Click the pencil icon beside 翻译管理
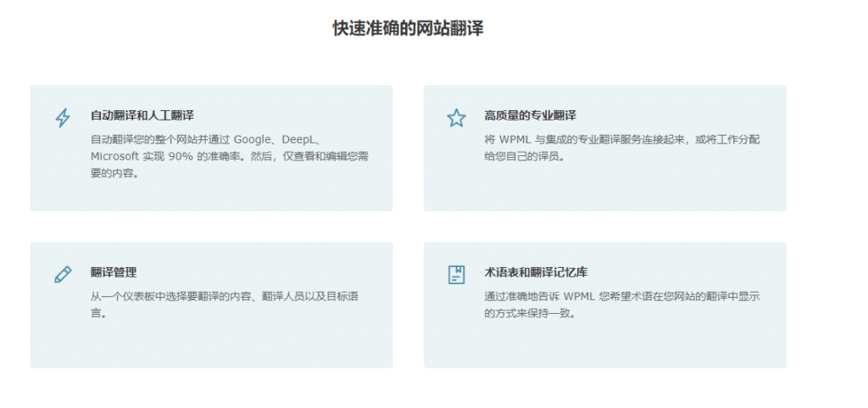 (x=63, y=275)
